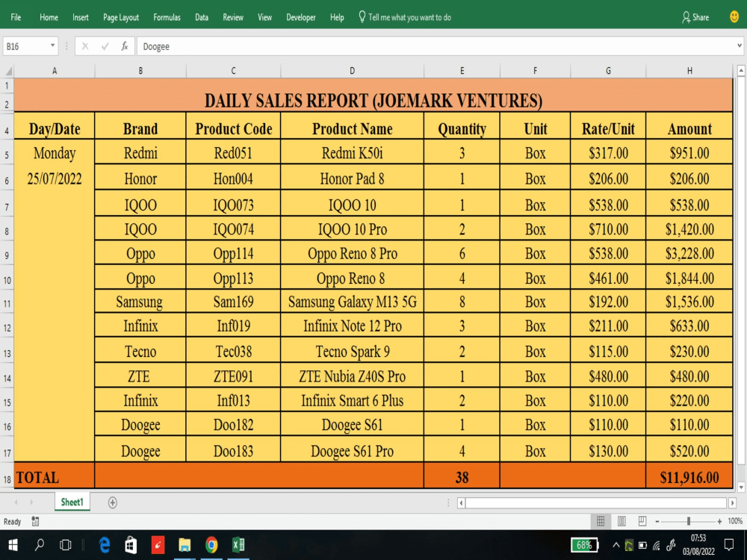Select the Rate/Unit header cell

tap(608, 128)
